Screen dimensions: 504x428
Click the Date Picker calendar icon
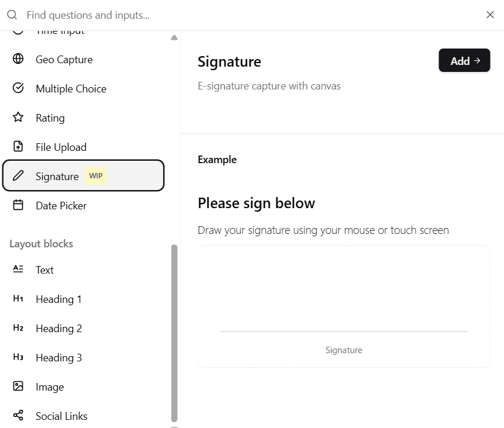[x=17, y=205]
